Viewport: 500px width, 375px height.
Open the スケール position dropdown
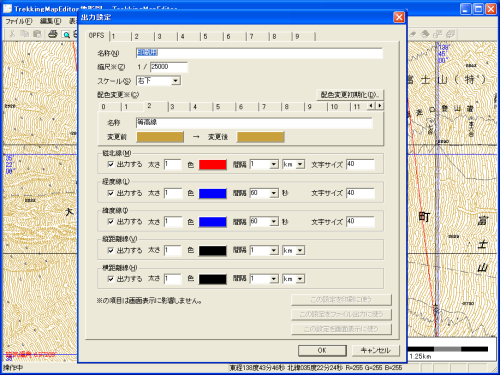pos(175,81)
